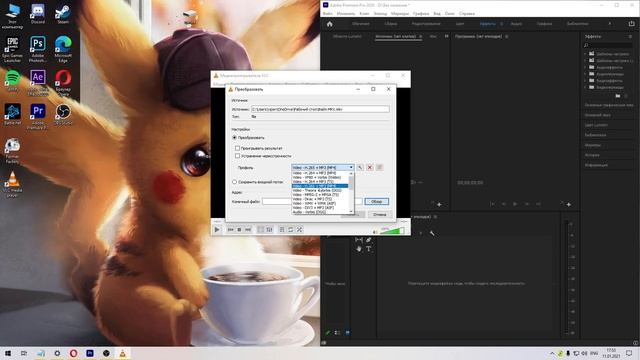Choose the highlighted H.265 + MP3 (MP4) profile
The image size is (640, 360).
pos(321,186)
